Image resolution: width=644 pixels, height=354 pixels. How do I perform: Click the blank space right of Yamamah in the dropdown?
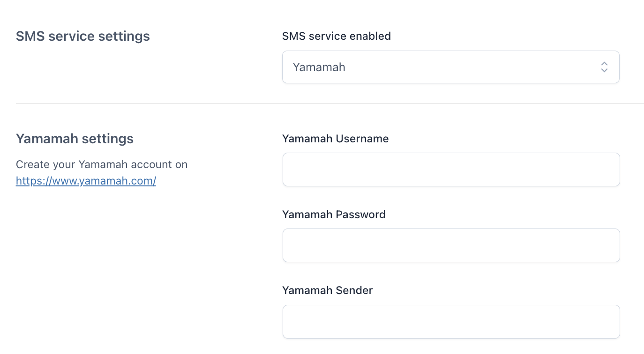click(x=469, y=67)
